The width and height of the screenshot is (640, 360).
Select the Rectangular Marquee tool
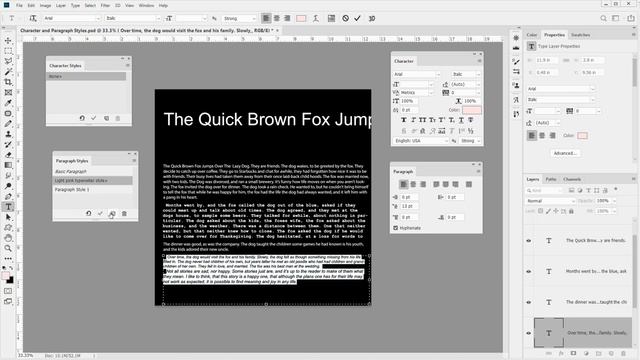(8, 51)
